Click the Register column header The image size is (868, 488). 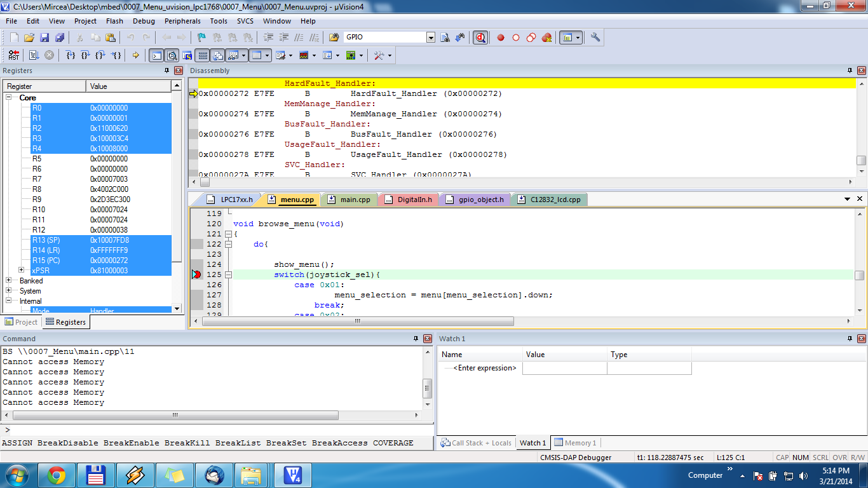44,86
